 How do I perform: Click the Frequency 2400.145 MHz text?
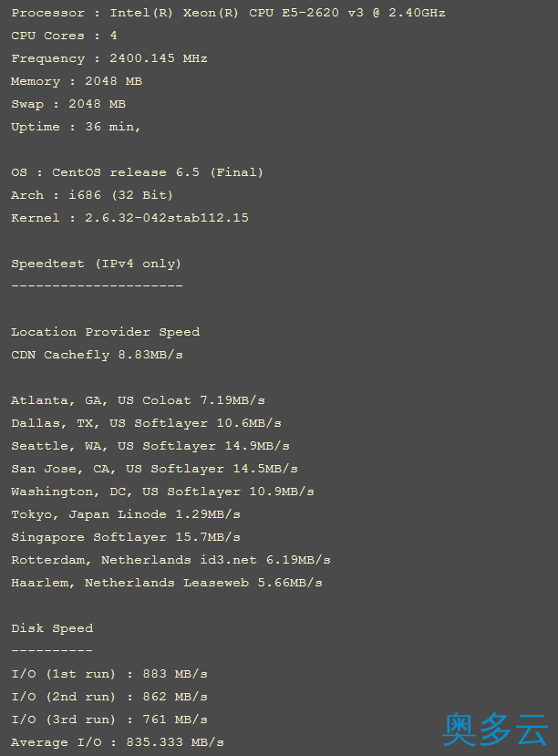109,59
